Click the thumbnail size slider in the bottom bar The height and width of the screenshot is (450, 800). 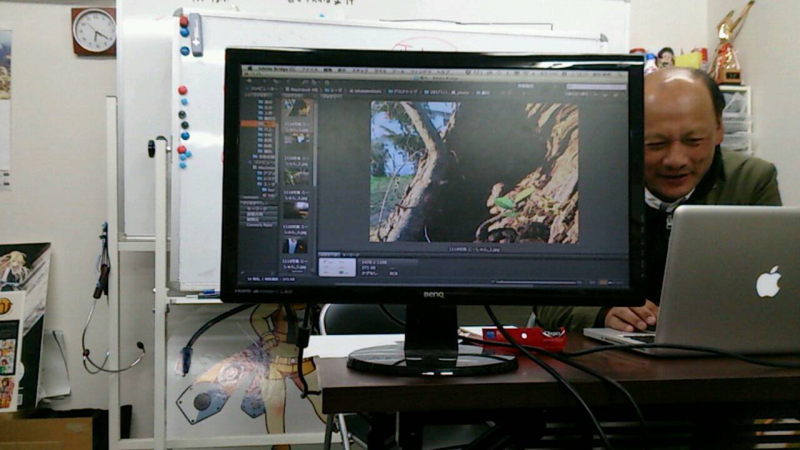click(x=536, y=282)
